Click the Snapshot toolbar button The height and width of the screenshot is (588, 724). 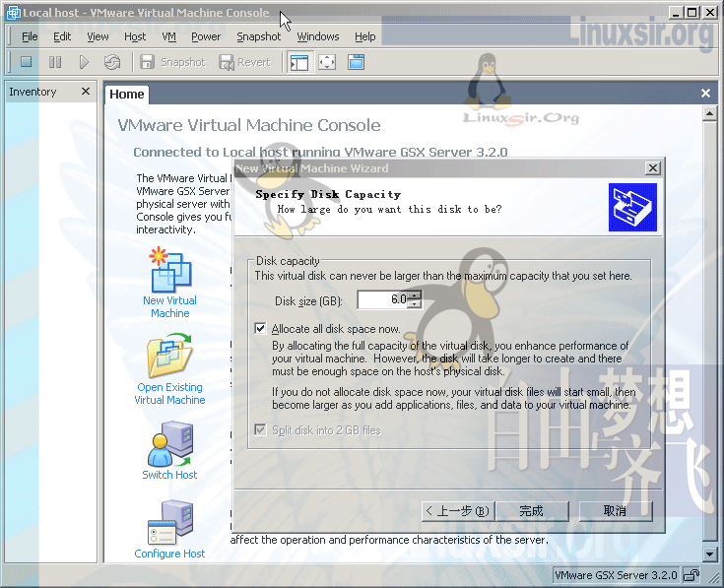click(172, 62)
